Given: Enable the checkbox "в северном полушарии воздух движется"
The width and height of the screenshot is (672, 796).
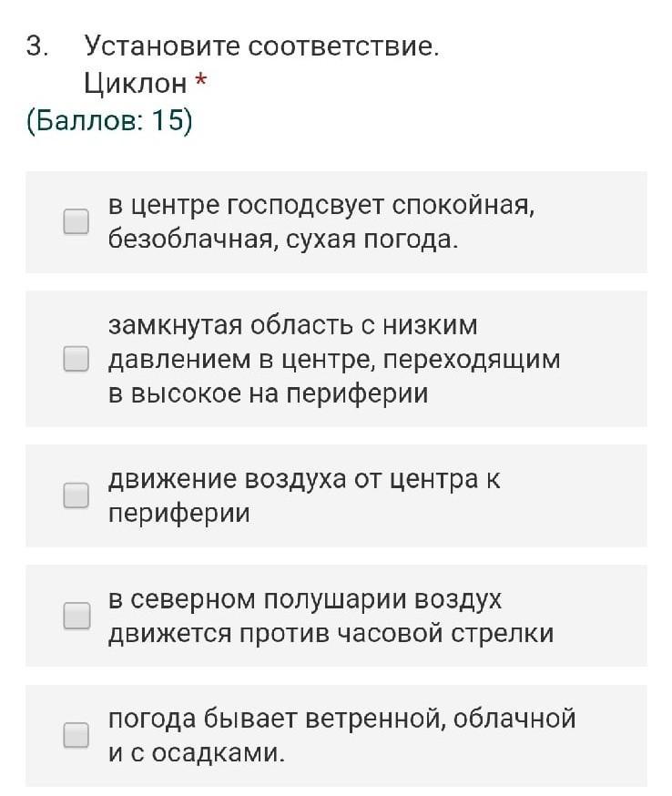Looking at the screenshot, I should point(76,616).
